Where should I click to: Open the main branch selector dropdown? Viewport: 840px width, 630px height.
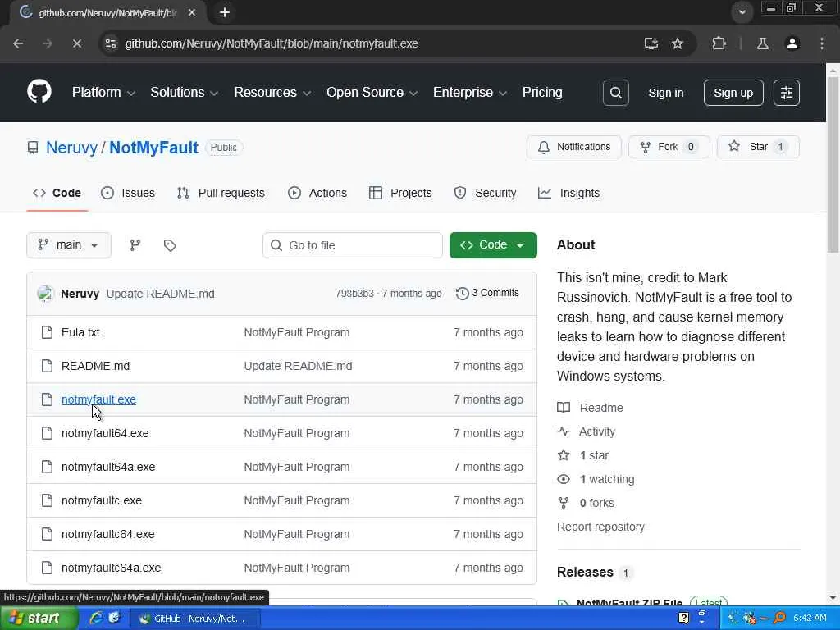(x=69, y=245)
